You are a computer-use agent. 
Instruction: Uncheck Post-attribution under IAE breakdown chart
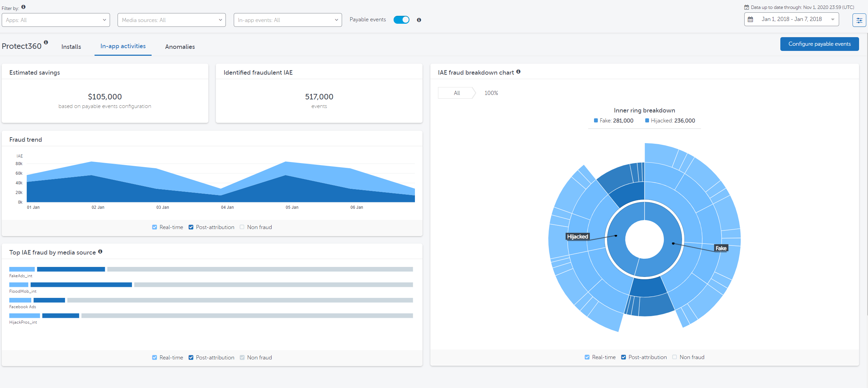(623, 357)
